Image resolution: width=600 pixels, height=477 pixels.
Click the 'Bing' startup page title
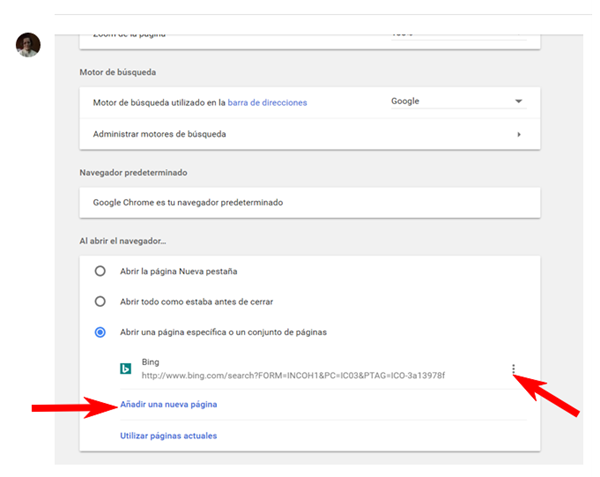click(151, 361)
